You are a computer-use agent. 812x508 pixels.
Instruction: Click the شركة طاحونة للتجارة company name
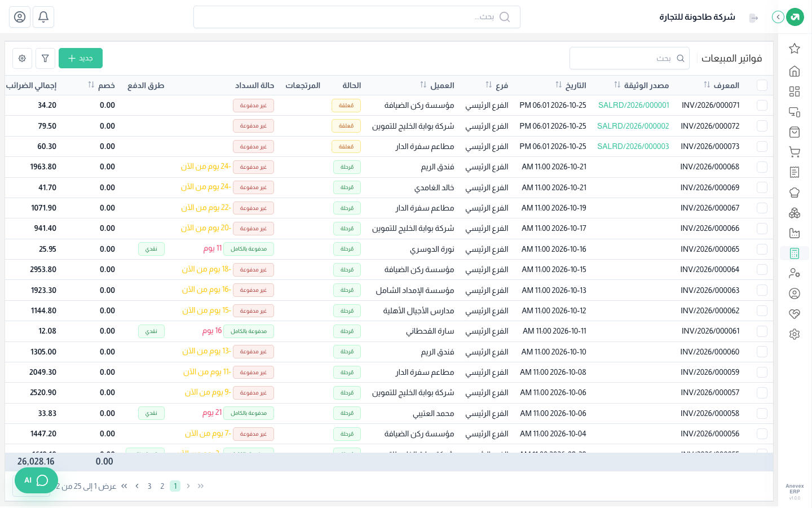(698, 17)
